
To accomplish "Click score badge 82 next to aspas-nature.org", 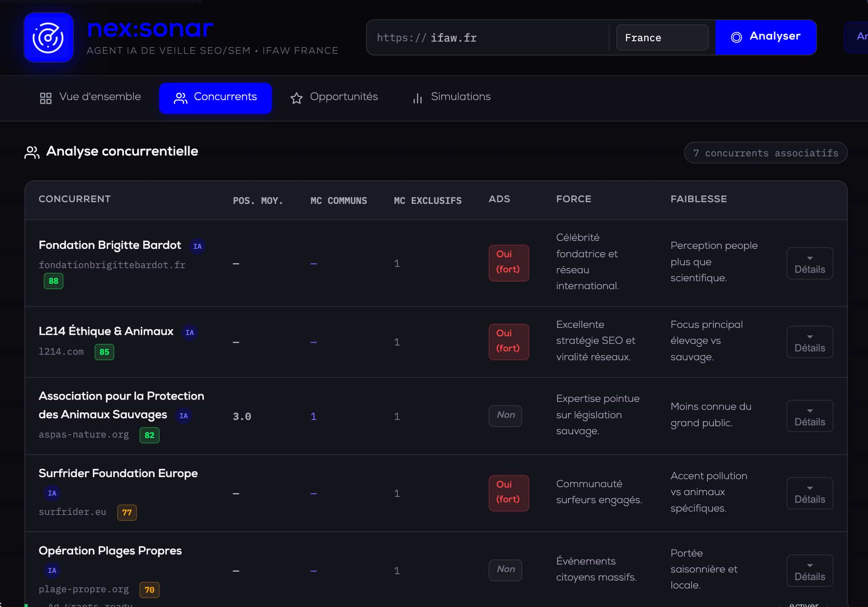I will [150, 435].
